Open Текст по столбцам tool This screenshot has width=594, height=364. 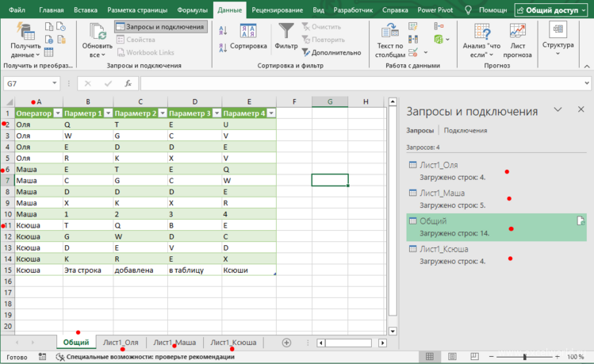click(390, 31)
